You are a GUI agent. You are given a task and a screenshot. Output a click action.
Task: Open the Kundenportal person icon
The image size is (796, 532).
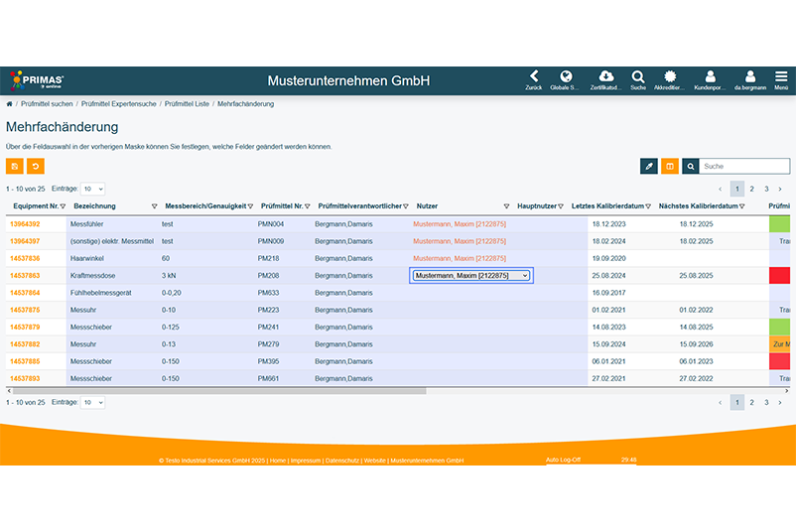[710, 76]
